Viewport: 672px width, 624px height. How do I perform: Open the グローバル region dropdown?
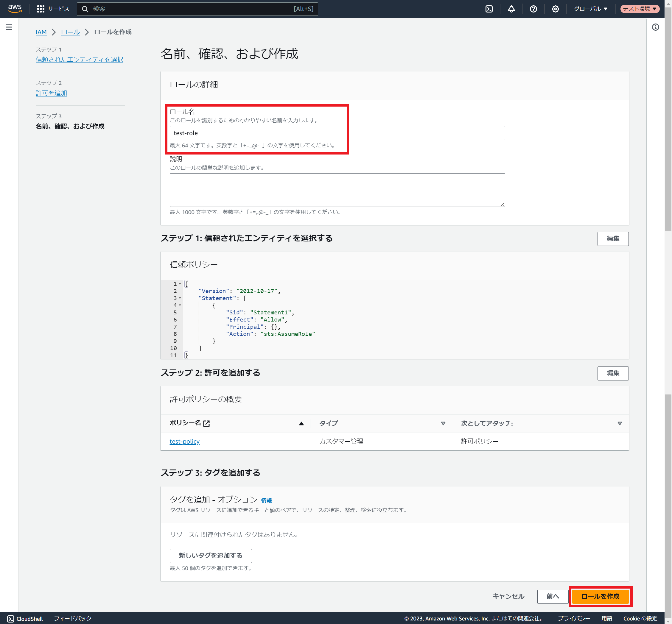tap(590, 9)
